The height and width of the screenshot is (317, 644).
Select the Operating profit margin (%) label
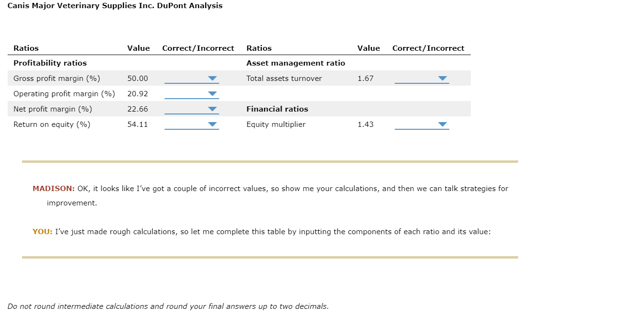64,94
